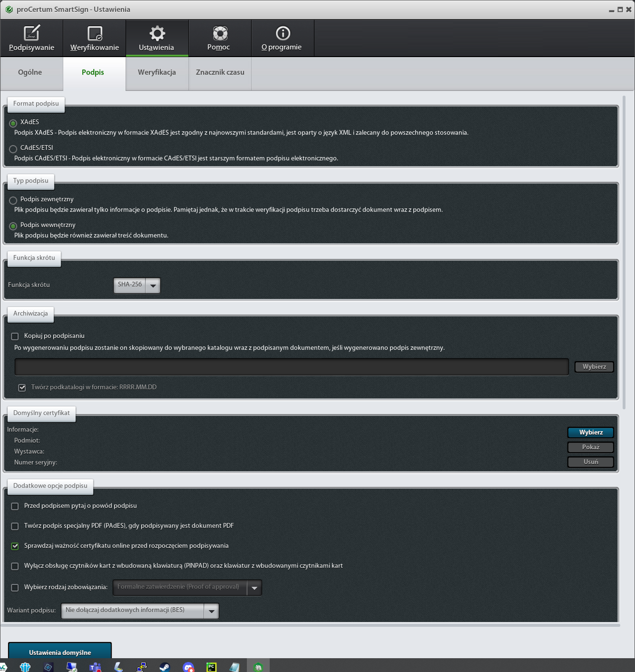
Task: Switch to the Ogólne tab
Action: 30,72
